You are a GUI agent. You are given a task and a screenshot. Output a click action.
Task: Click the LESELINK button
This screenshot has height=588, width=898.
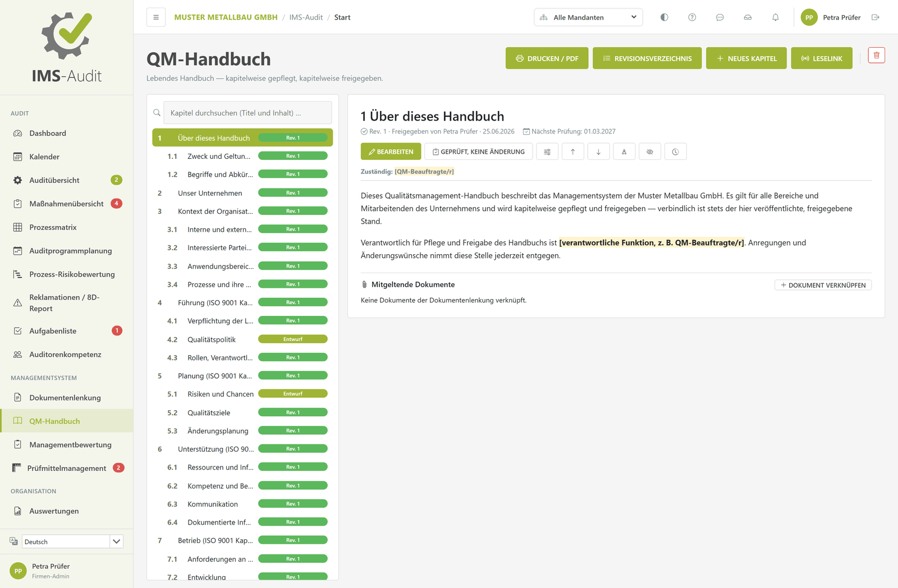(x=822, y=58)
